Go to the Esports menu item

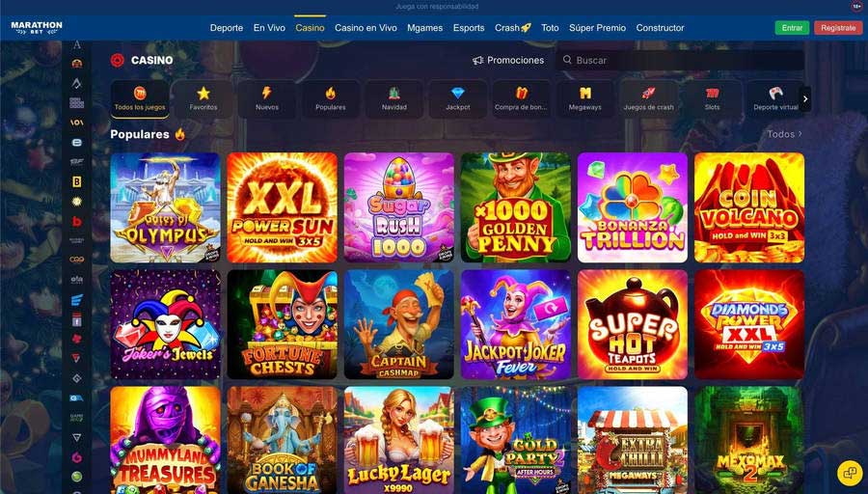point(469,28)
